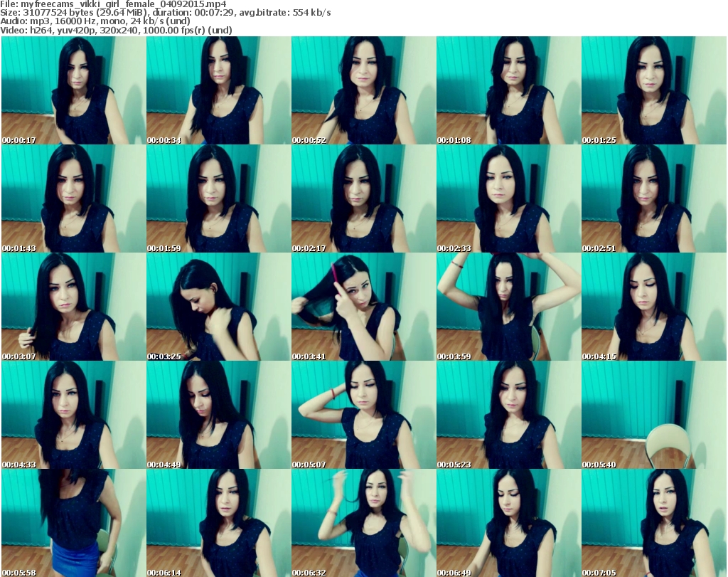Viewport: 728px width, 577px height.
Task: Choose the preview frame at 00:03:25
Action: [x=219, y=307]
